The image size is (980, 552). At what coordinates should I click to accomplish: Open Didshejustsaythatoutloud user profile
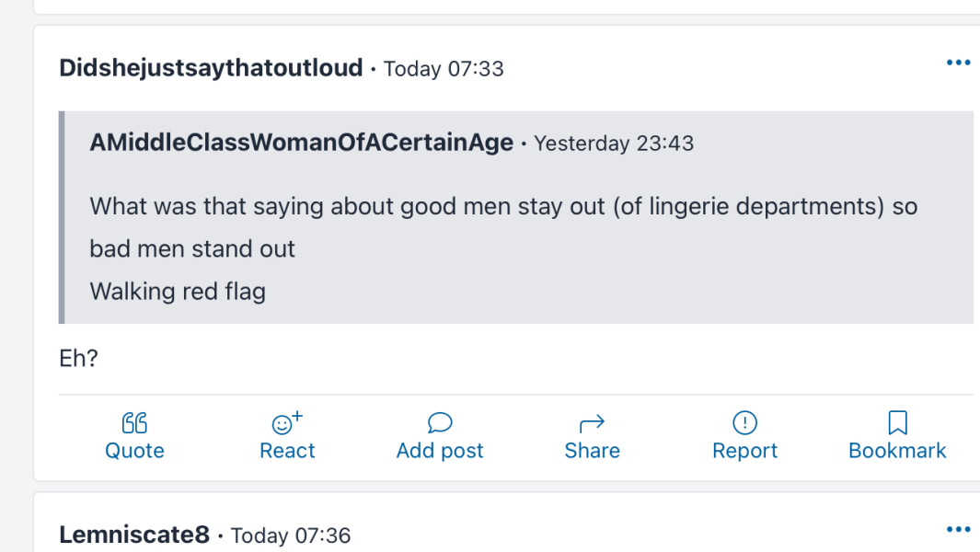[211, 68]
